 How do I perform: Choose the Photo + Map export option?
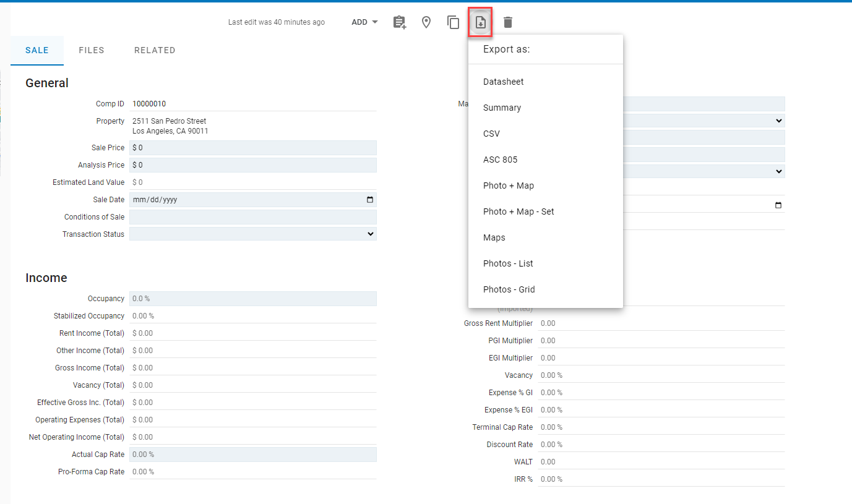coord(546,186)
